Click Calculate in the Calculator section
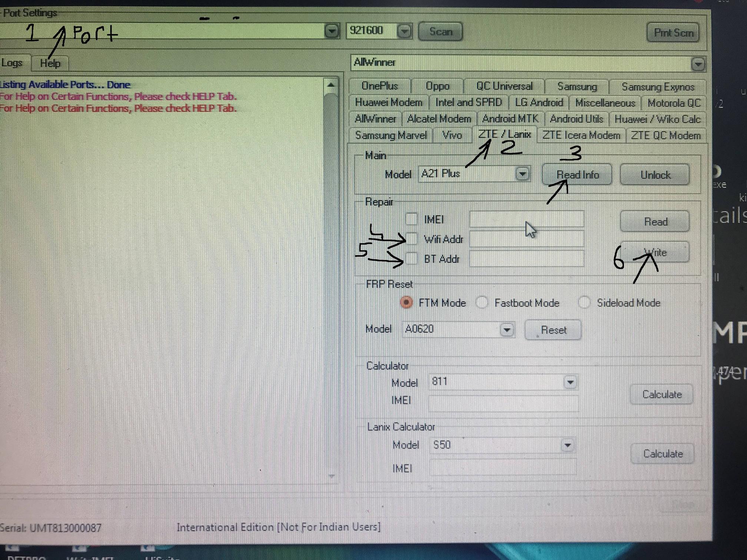Viewport: 747px width, 560px height. pos(662,394)
